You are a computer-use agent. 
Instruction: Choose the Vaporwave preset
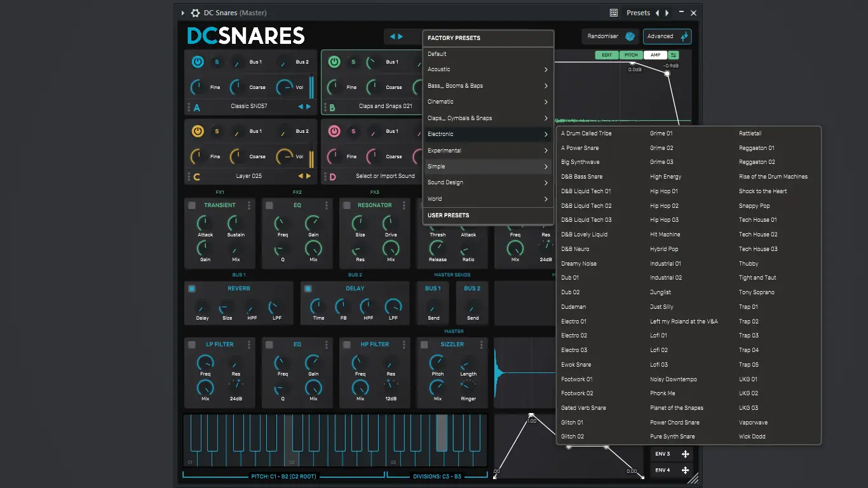pos(753,423)
